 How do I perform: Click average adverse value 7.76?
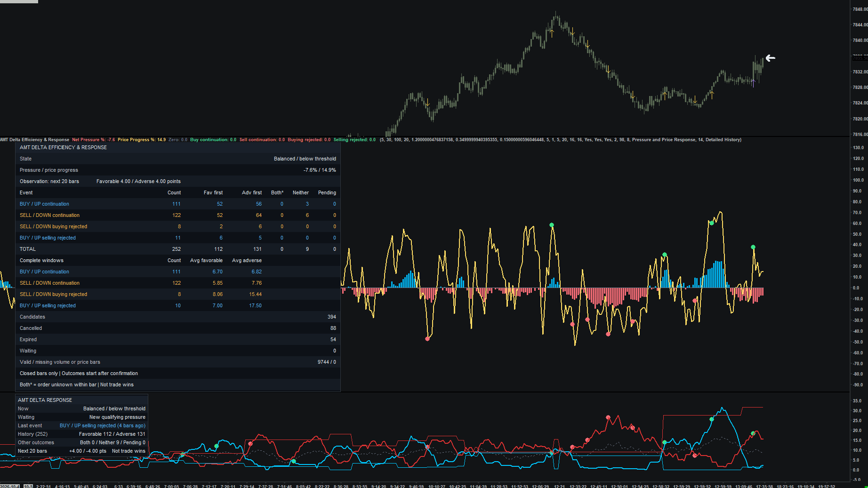[x=257, y=283]
